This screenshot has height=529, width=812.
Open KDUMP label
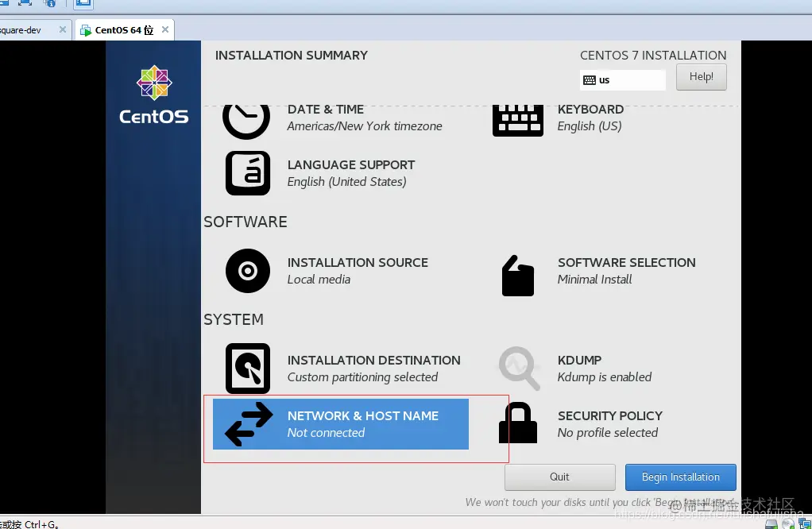579,361
